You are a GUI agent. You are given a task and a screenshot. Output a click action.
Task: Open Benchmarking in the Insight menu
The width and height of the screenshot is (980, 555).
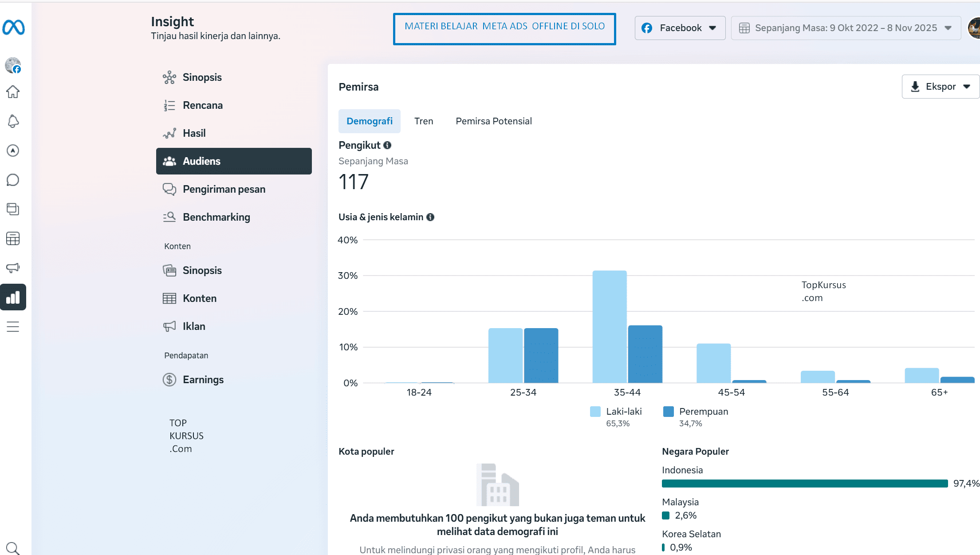pyautogui.click(x=216, y=217)
